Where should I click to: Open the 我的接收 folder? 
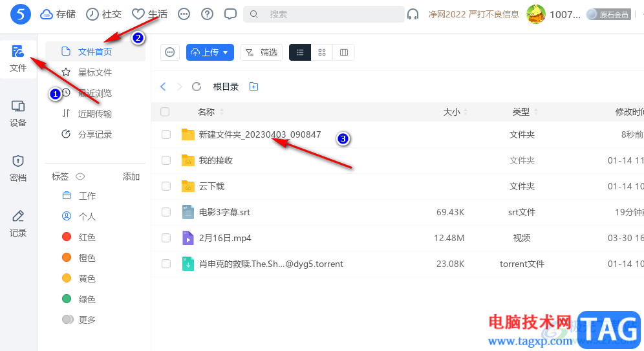click(x=216, y=160)
